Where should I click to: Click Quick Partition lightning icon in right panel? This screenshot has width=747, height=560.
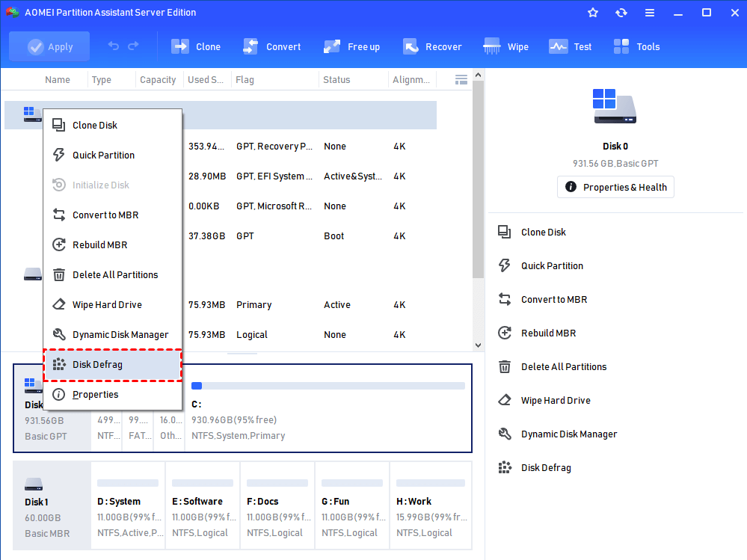(505, 265)
